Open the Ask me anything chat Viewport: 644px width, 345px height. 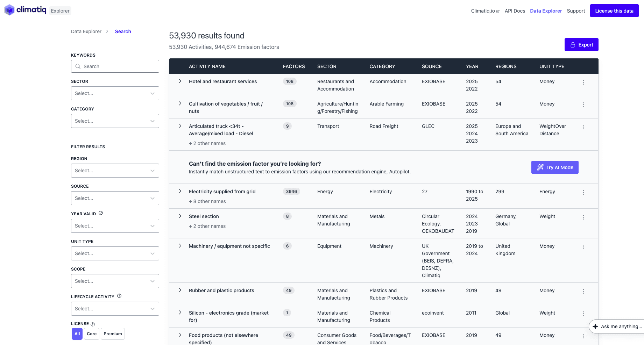pos(617,326)
